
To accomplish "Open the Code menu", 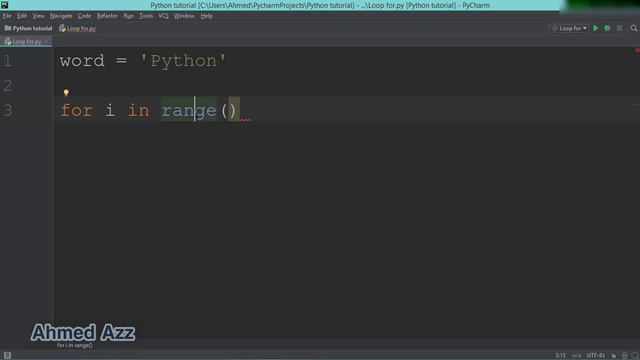I will point(84,16).
